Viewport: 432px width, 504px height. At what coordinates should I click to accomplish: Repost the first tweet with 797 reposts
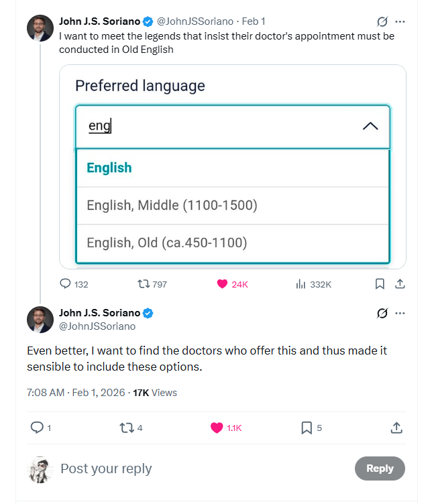(x=144, y=284)
